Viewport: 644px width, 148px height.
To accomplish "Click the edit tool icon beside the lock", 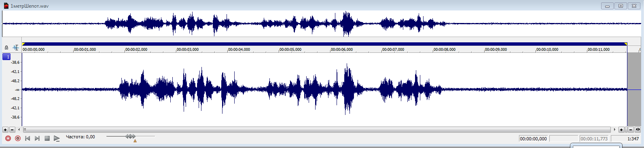I will (16, 48).
